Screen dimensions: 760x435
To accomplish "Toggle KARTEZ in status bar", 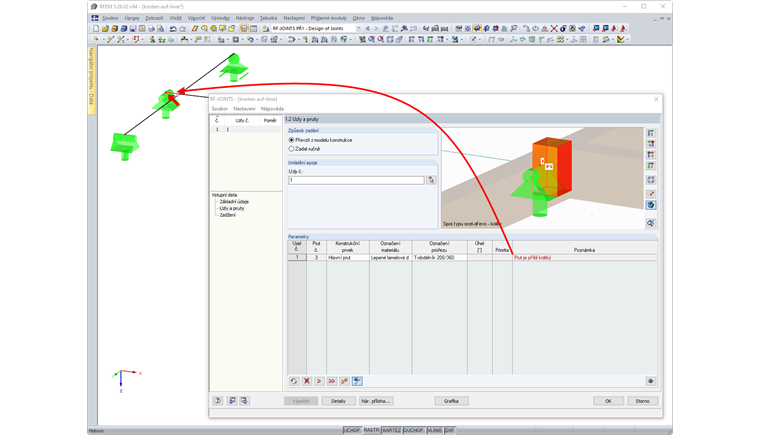I will (392, 430).
